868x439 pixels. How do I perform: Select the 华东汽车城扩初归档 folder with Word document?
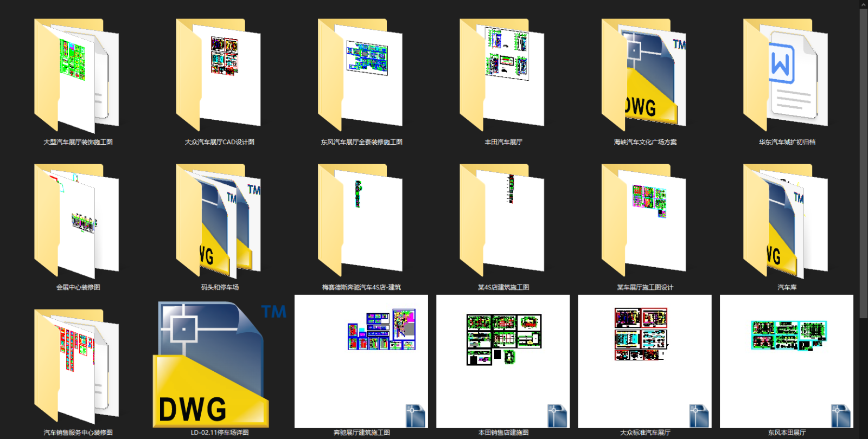tap(786, 76)
